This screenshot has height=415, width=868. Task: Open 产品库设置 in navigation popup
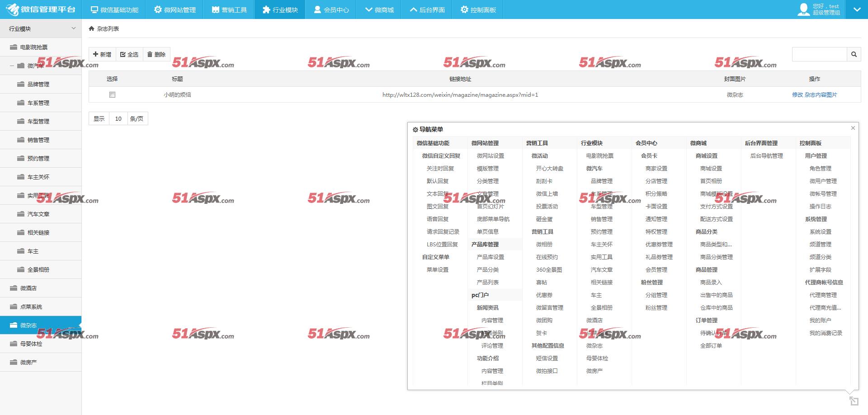click(x=491, y=257)
